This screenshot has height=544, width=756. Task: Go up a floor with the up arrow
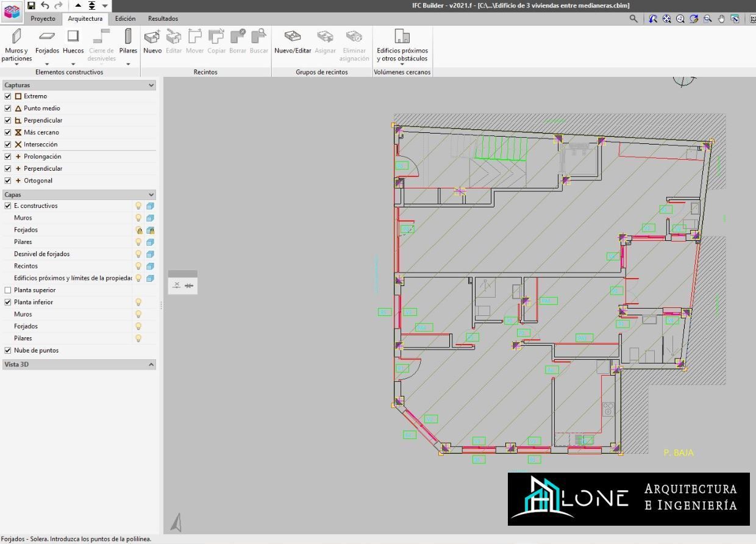(78, 5)
